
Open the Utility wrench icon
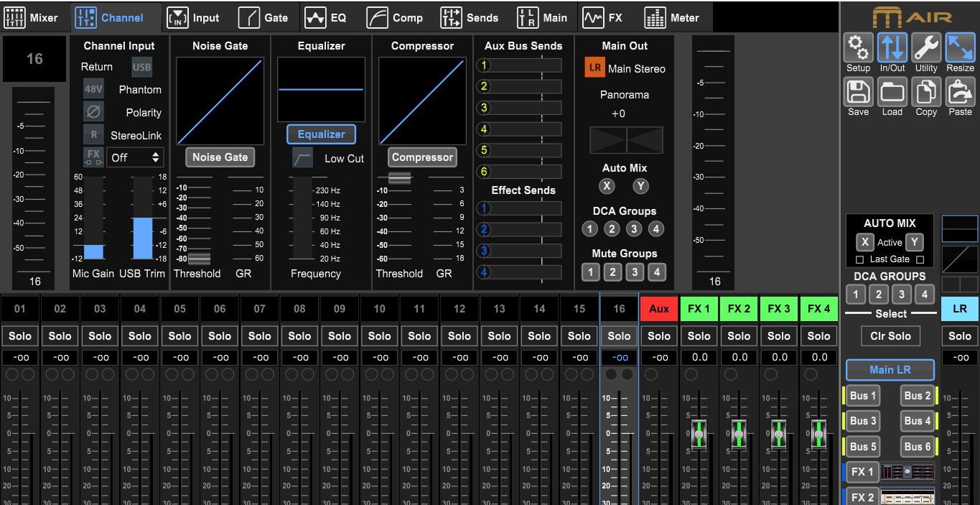(926, 47)
